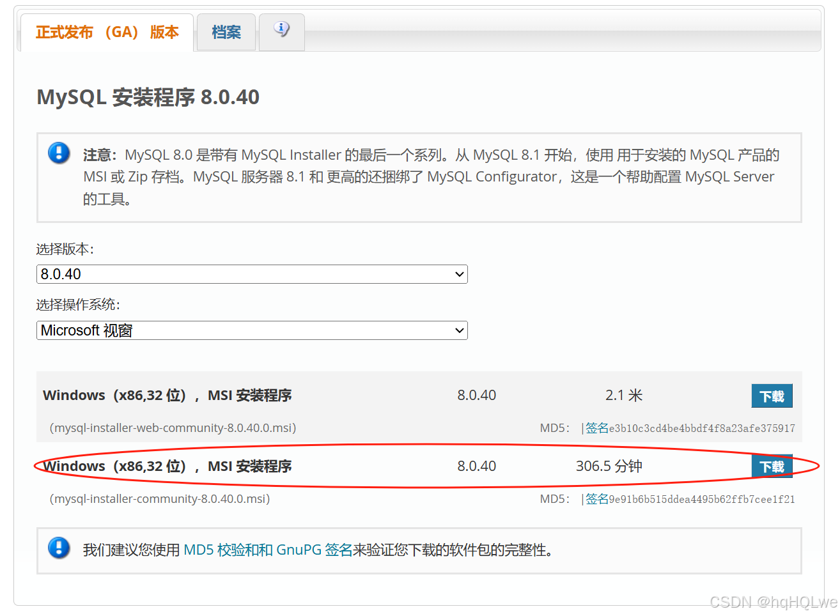Click the exclamation icon beside the MD5 recommendation

tap(59, 548)
